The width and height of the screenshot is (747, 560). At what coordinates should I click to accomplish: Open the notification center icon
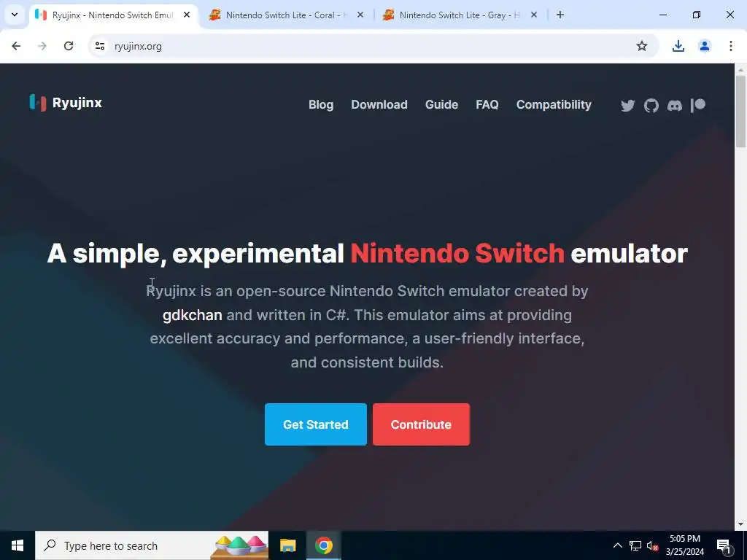pos(723,545)
